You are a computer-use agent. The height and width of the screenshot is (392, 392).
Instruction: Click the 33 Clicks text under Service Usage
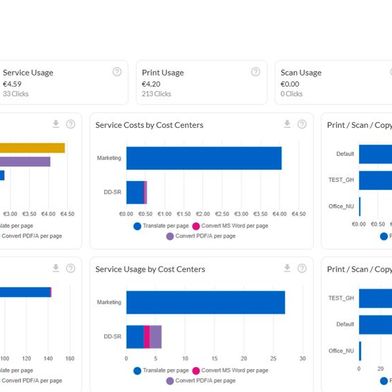point(16,94)
